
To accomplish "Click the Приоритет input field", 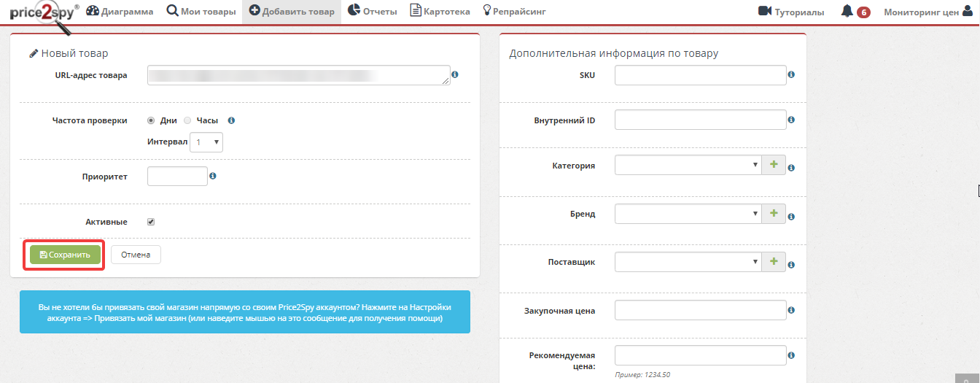I will (x=177, y=176).
